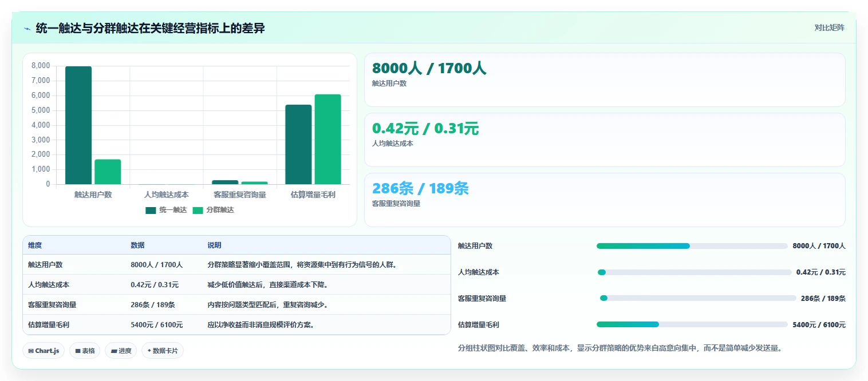This screenshot has height=381, width=868.
Task: Click the 8000人 / 1700人 data card
Action: (x=605, y=80)
